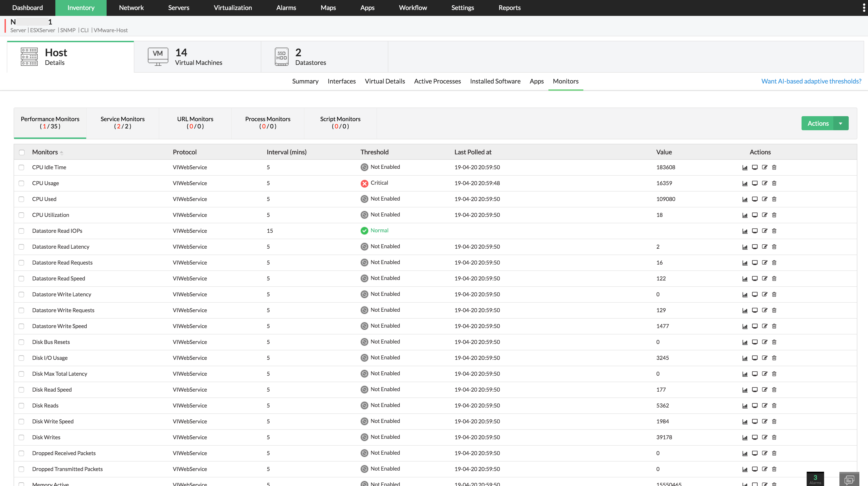Viewport: 868px width, 486px height.
Task: Click the edit icon for Datastore Write Speed
Action: [x=765, y=326]
